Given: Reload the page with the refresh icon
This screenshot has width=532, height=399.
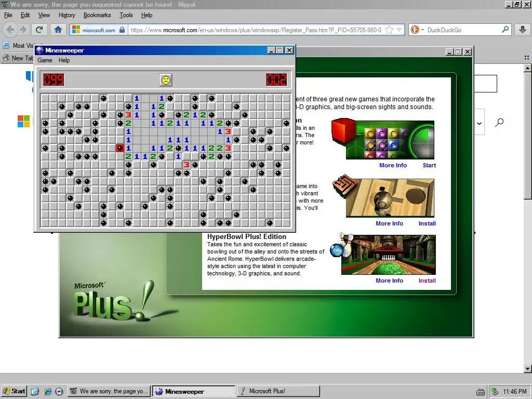Looking at the screenshot, I should (39, 30).
